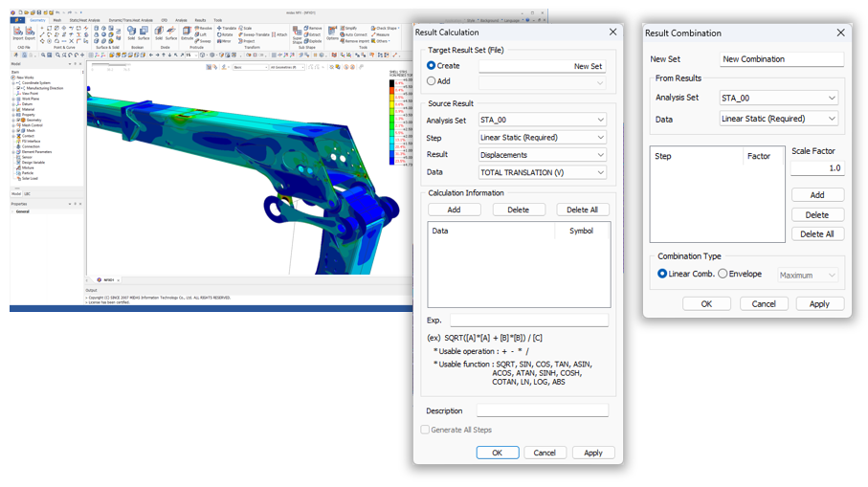Image resolution: width=868 pixels, height=487 pixels.
Task: Click Cancel in Result Combination dialog
Action: click(764, 304)
